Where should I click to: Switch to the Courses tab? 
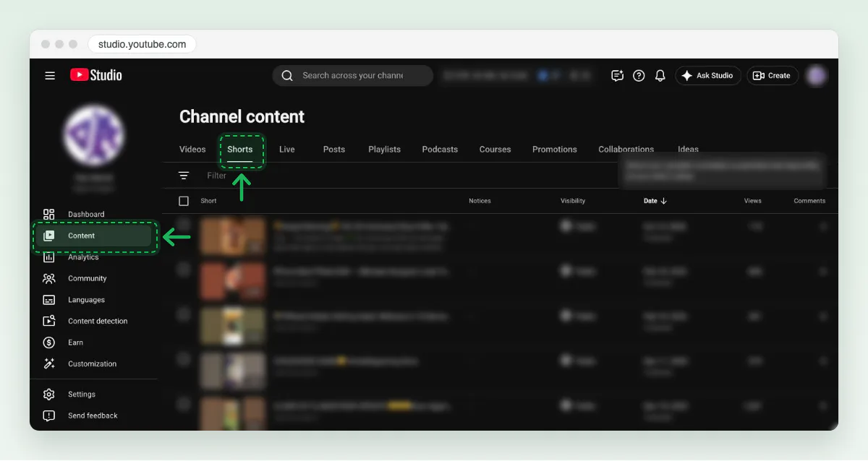[x=495, y=150]
